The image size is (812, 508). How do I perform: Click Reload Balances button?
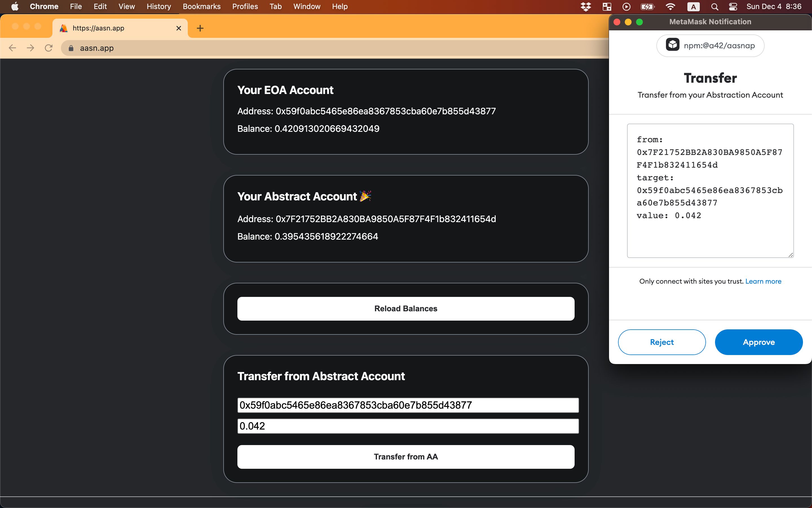406,308
